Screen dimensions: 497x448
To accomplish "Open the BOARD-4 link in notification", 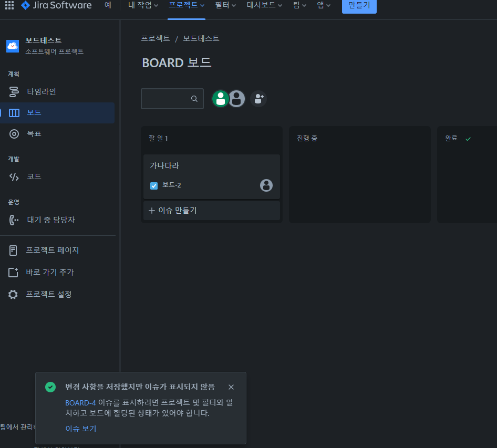I will (80, 403).
